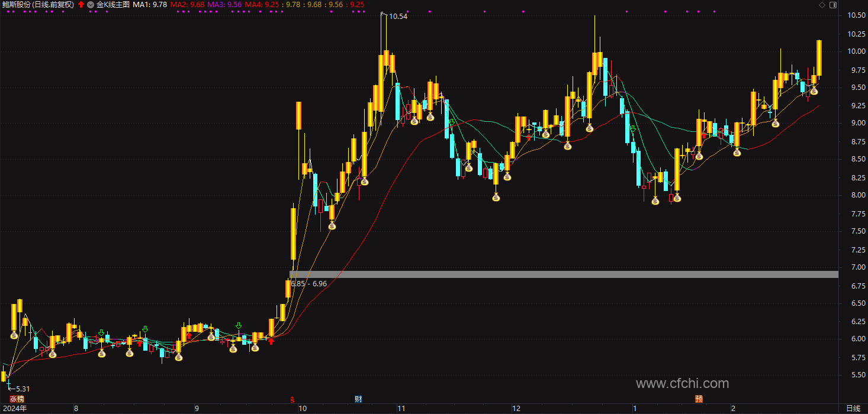Click the month 11 label on time axis
Screen dimensions: 868x414
(x=401, y=409)
